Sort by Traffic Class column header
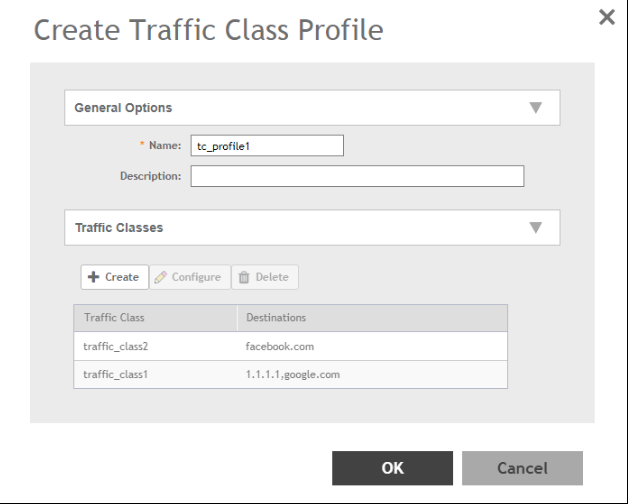The height and width of the screenshot is (504, 628). [x=116, y=318]
